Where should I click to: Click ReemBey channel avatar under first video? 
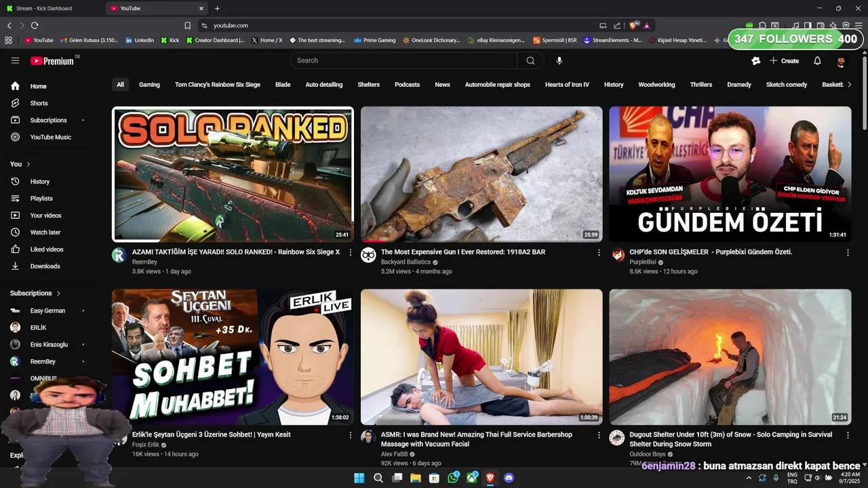pyautogui.click(x=119, y=255)
